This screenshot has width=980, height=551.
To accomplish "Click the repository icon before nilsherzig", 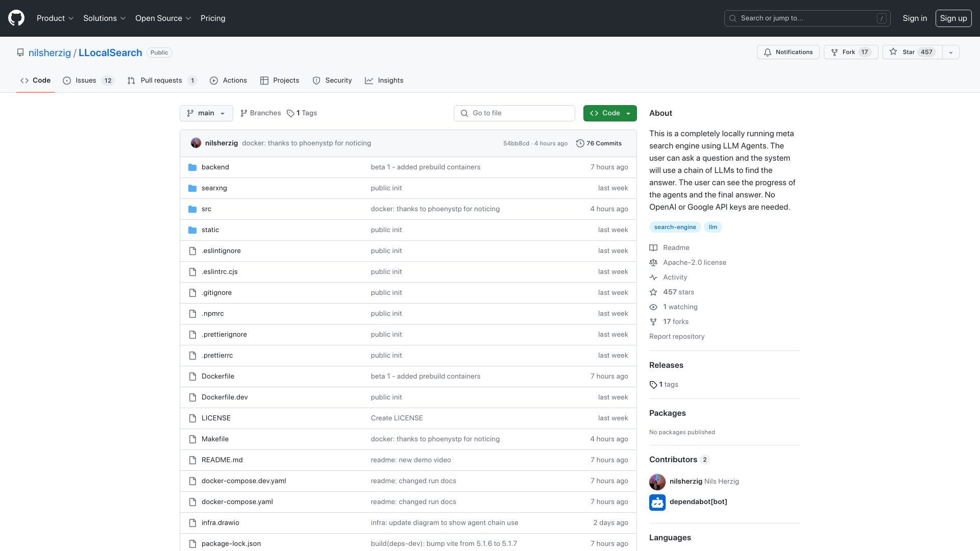I will point(20,53).
